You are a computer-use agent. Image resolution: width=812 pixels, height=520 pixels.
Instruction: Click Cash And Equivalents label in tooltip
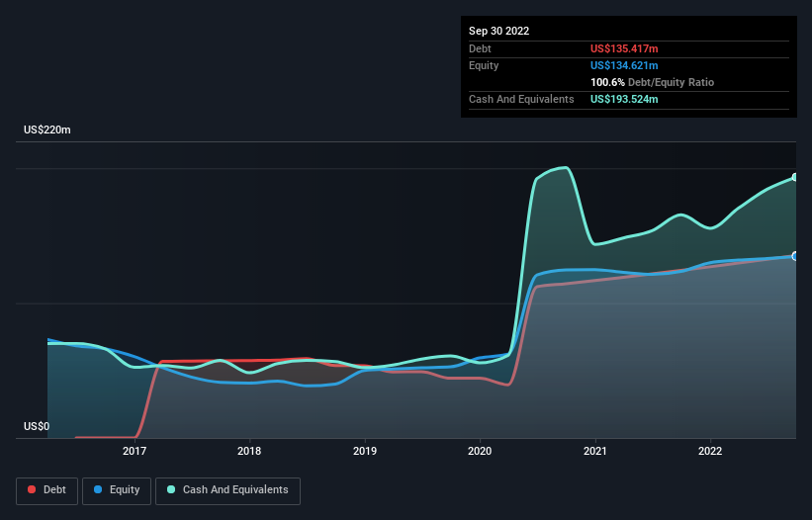pos(521,99)
